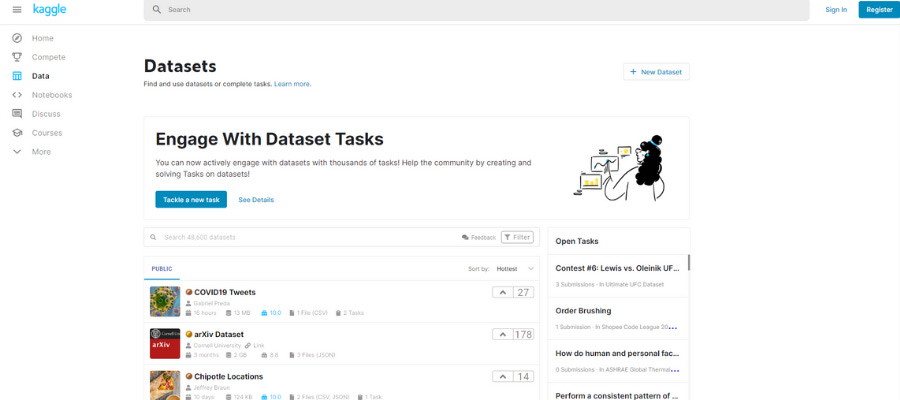Open Compete in the sidebar
The width and height of the screenshot is (900, 400).
pos(49,57)
